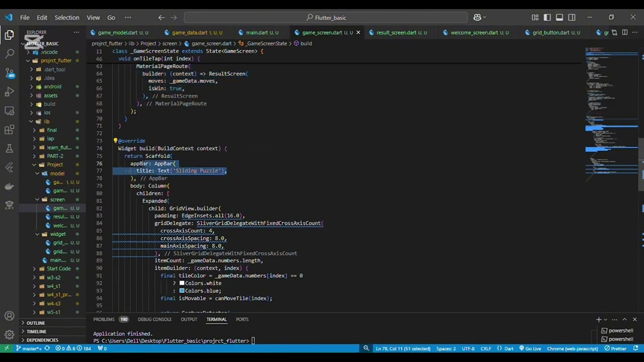Collapse the lib folder
The image size is (644, 362).
(x=46, y=121)
